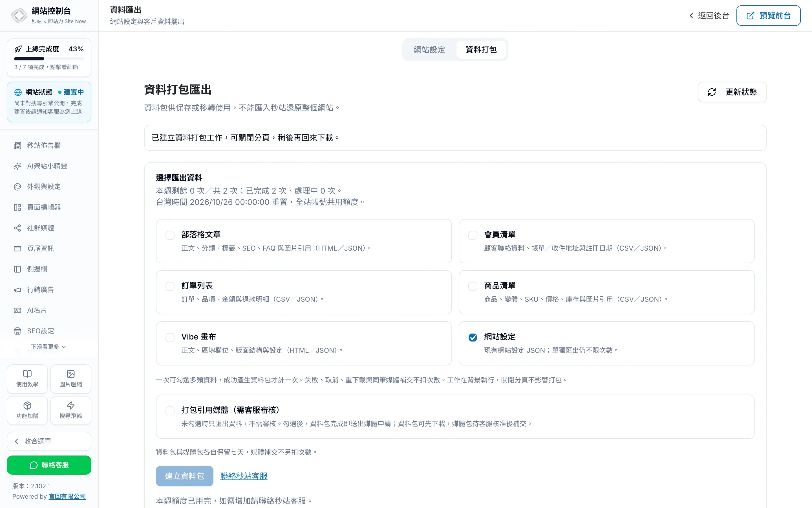Open the 聯絡秒站客服 link
812x508 pixels.
pyautogui.click(x=244, y=476)
